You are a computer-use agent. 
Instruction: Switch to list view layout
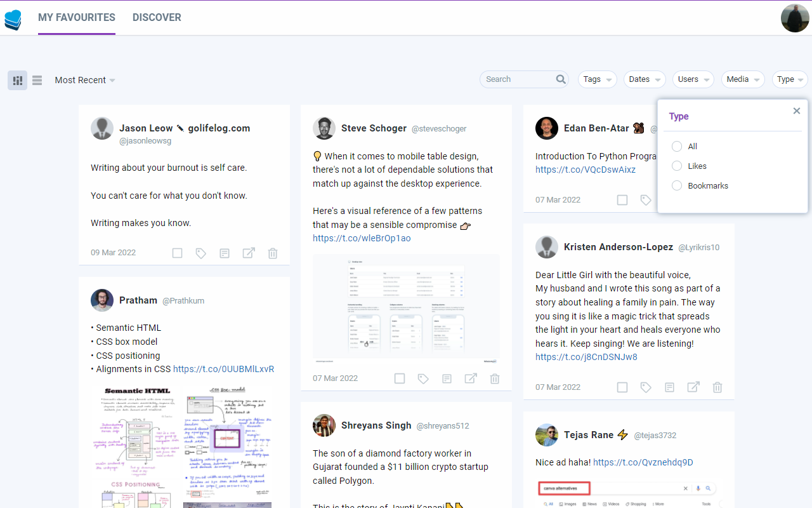(37, 80)
